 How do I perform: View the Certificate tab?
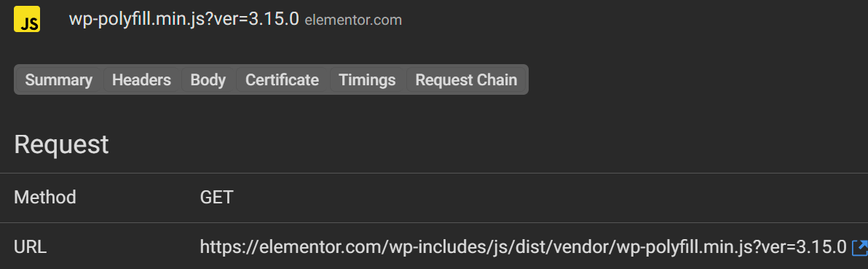[283, 80]
